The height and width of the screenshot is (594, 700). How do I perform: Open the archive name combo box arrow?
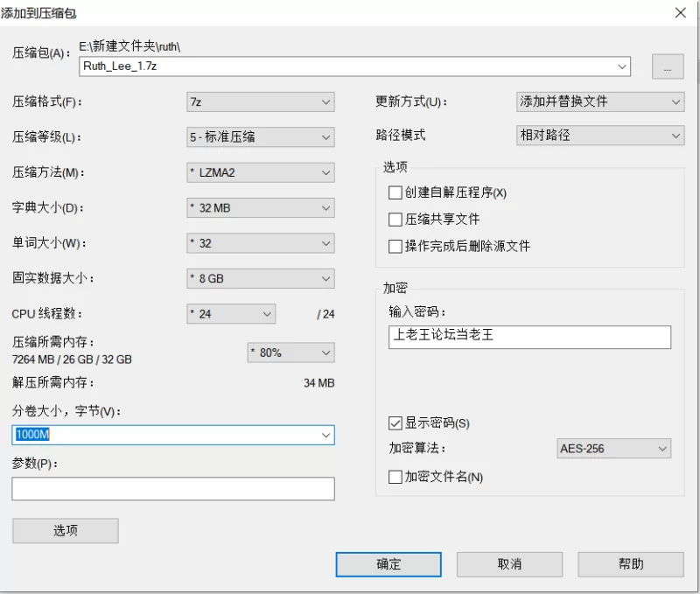click(x=622, y=66)
